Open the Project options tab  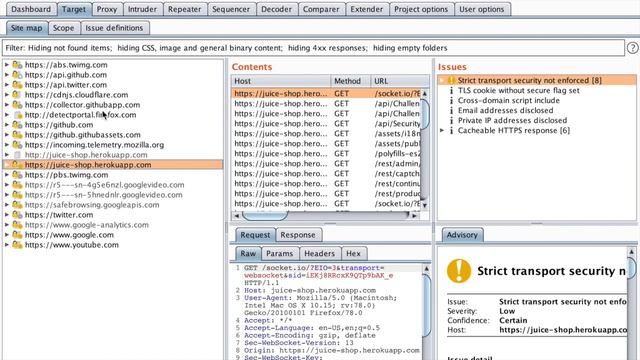pyautogui.click(x=421, y=9)
